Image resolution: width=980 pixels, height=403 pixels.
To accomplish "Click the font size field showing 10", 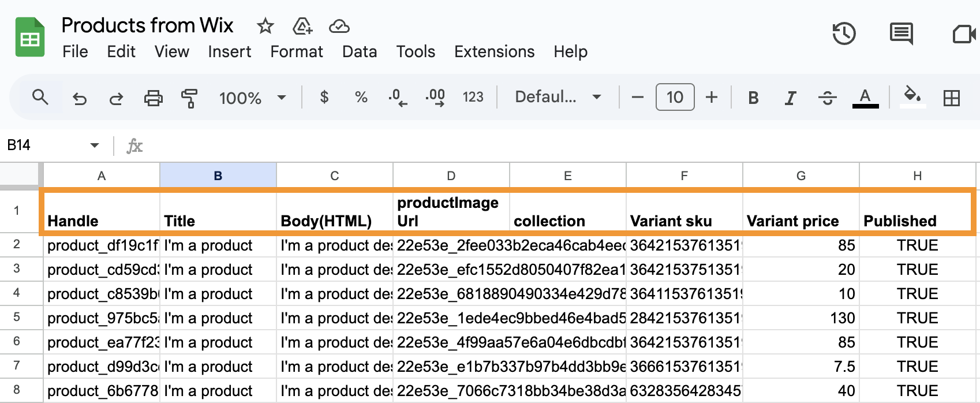I will point(675,97).
